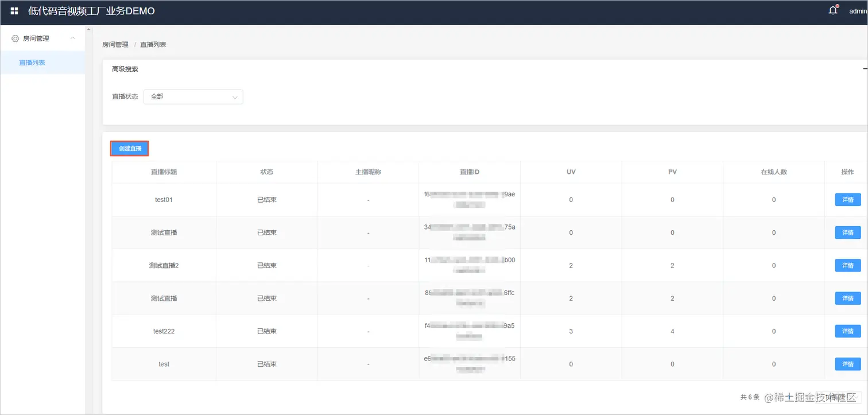Click PV value 4 in test222 row

tap(672, 331)
